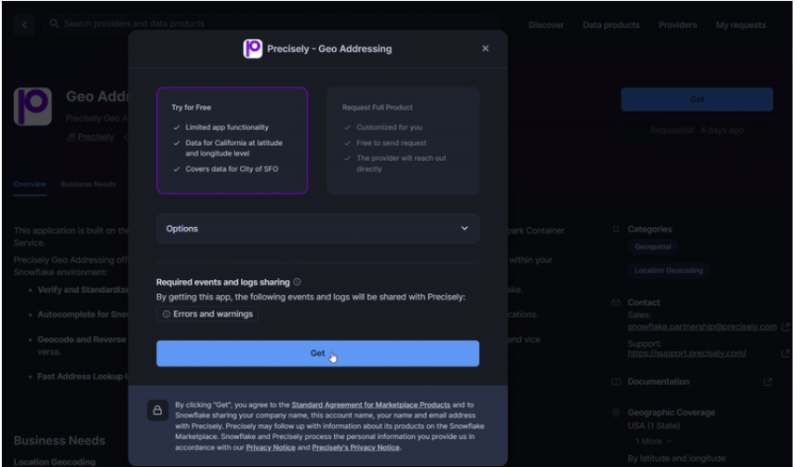Click the Precisely logo in dialog header
The image size is (800, 467).
coord(253,49)
